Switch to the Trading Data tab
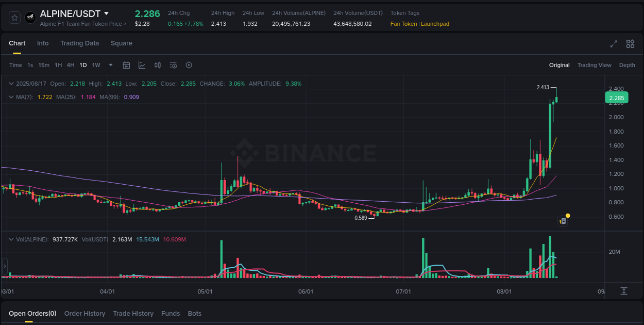 79,43
